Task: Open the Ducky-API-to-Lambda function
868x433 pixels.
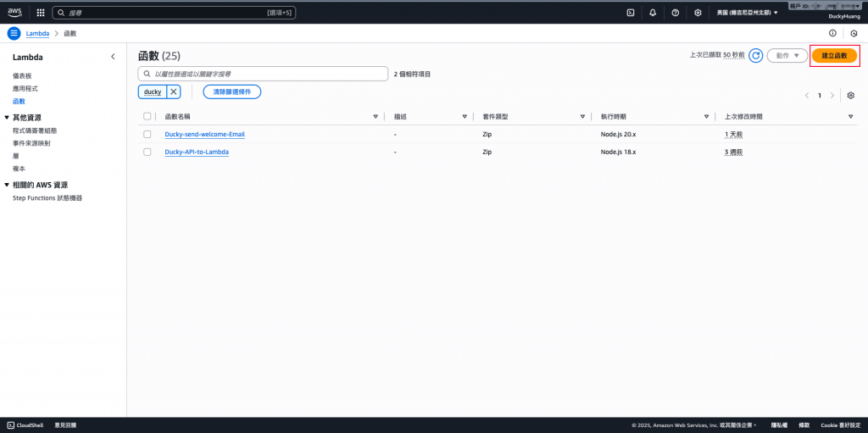Action: (x=197, y=152)
